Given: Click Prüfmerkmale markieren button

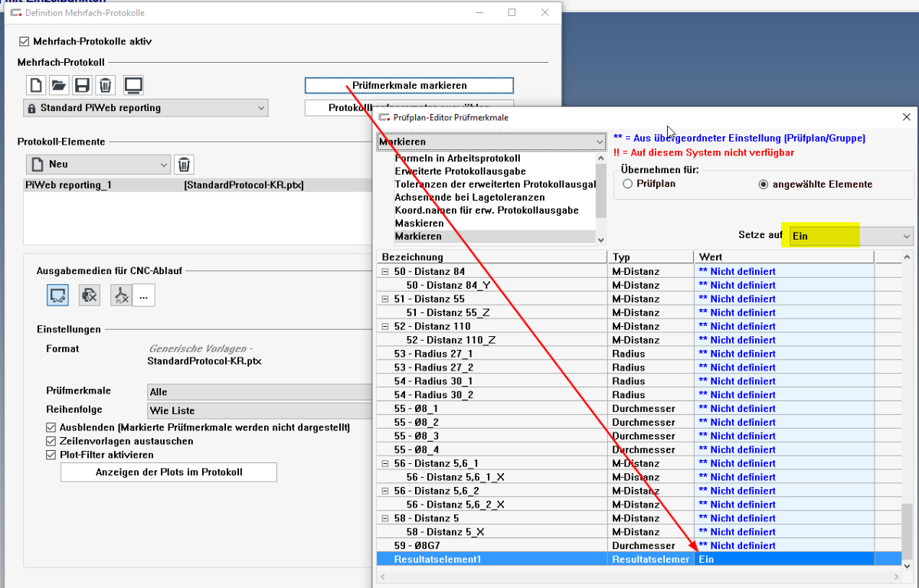Looking at the screenshot, I should pyautogui.click(x=409, y=86).
